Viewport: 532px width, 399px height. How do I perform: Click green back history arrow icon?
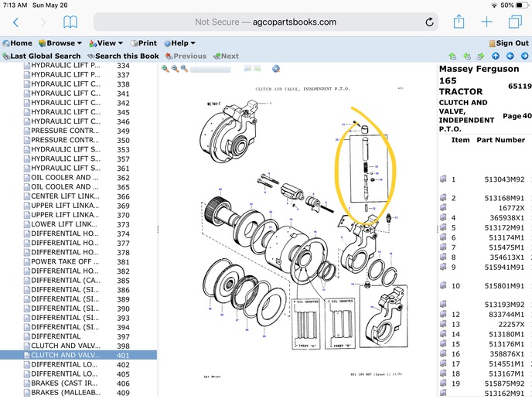[x=467, y=56]
